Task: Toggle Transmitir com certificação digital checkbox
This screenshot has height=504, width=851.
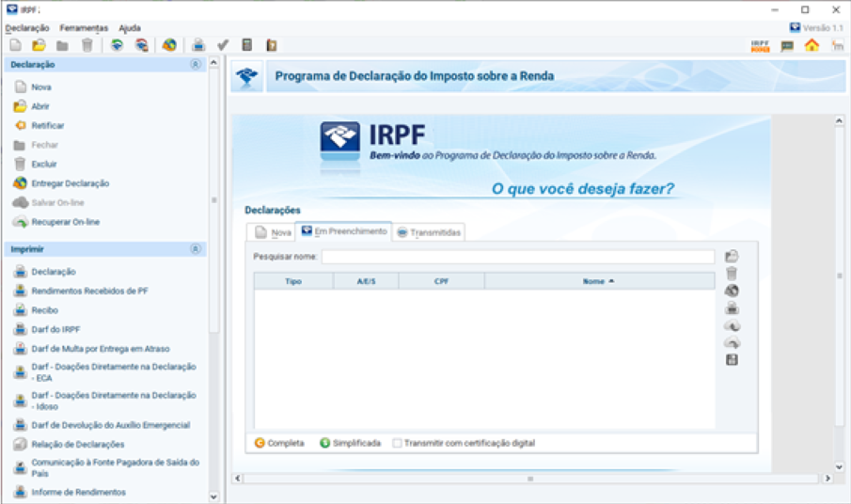Action: tap(397, 443)
